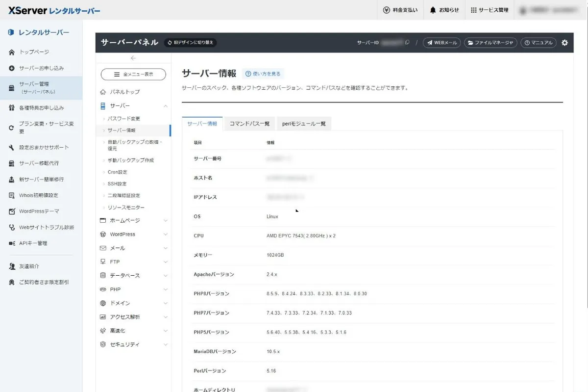Open 設定おまかせサポート wrench item
Screen dimensions: 588x392
tap(39, 148)
